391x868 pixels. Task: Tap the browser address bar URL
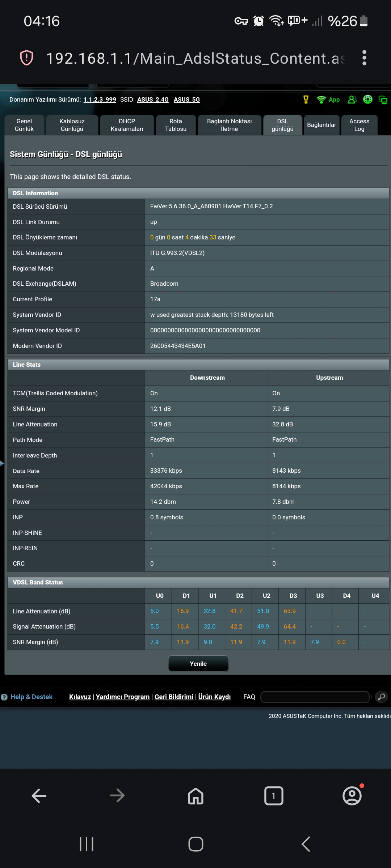pos(195,58)
